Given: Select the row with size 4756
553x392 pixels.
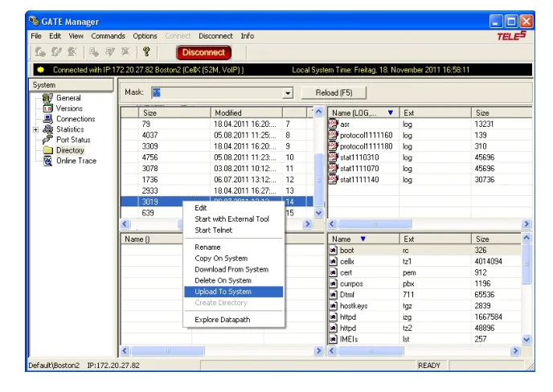Looking at the screenshot, I should point(217,157).
